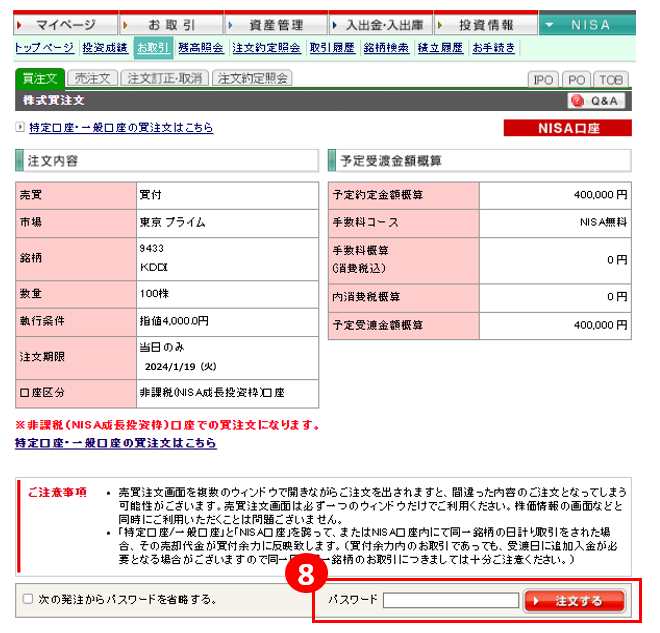Open the PO tab
The width and height of the screenshot is (660, 633).
tap(576, 80)
